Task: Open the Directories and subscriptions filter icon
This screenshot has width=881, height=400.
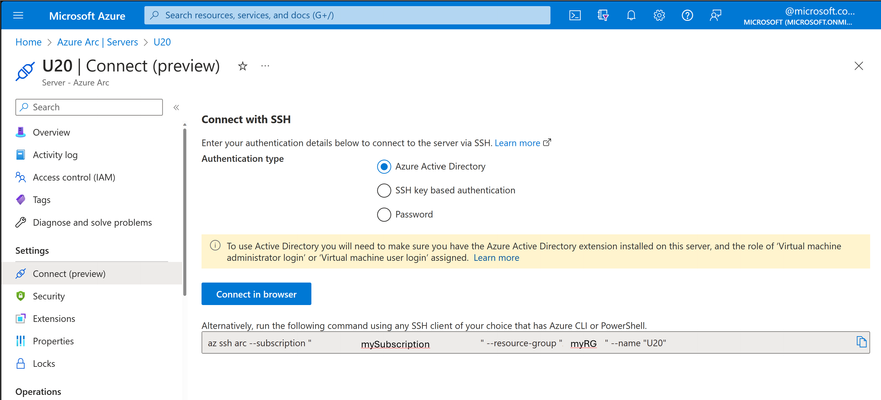Action: pyautogui.click(x=603, y=15)
